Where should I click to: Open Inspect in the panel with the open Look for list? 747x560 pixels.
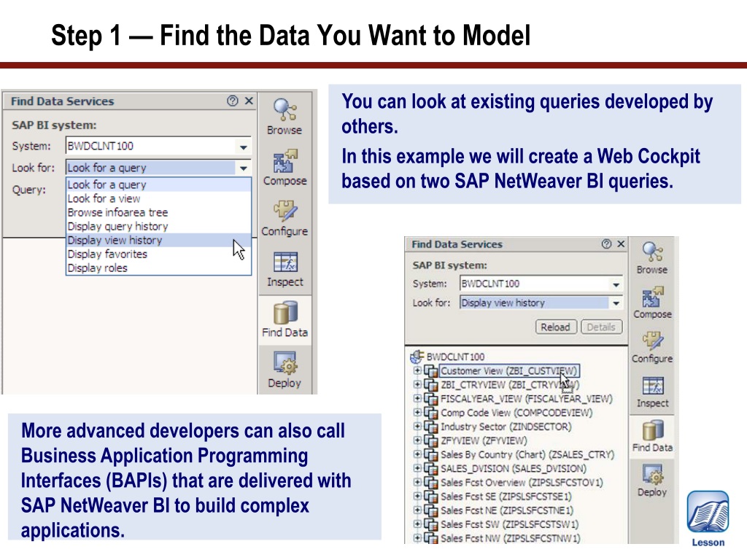pos(285,269)
